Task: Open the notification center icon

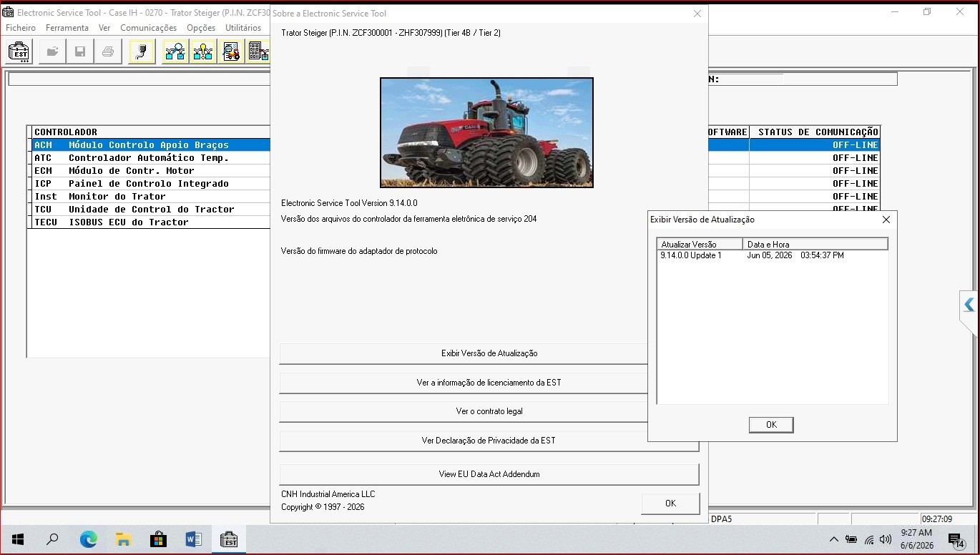Action: (x=956, y=540)
